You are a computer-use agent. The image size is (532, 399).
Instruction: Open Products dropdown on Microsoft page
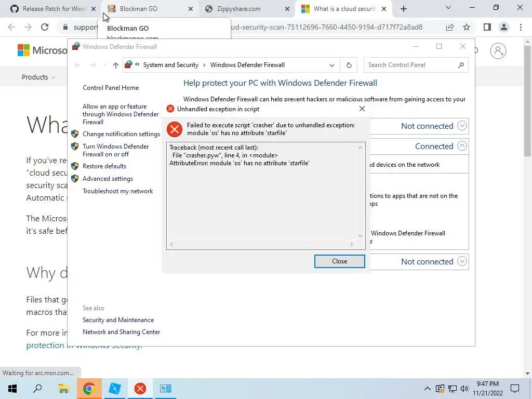tap(38, 77)
